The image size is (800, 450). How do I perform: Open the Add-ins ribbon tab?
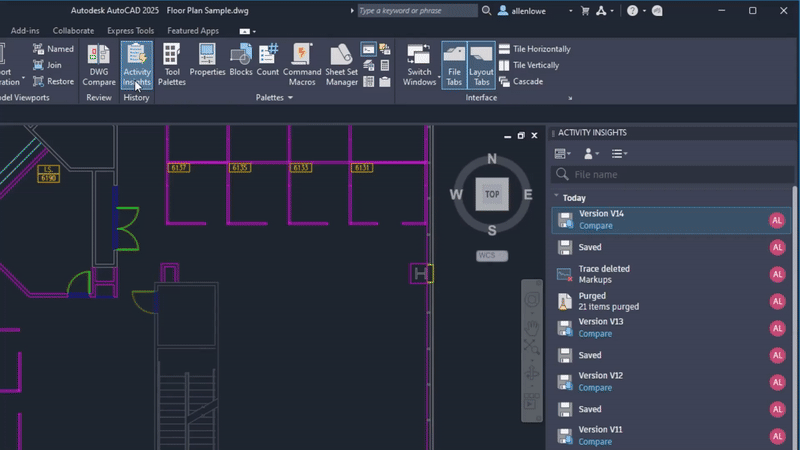25,31
